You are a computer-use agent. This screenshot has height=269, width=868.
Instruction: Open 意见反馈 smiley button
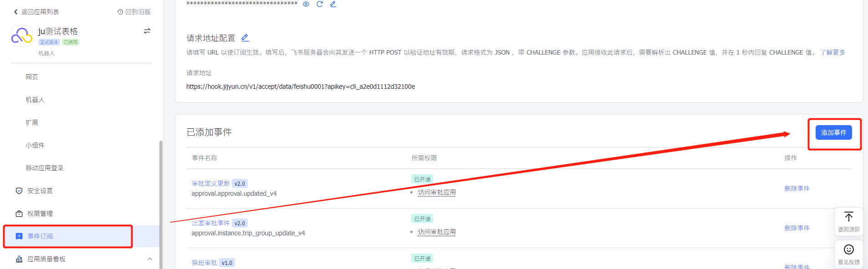point(848,254)
